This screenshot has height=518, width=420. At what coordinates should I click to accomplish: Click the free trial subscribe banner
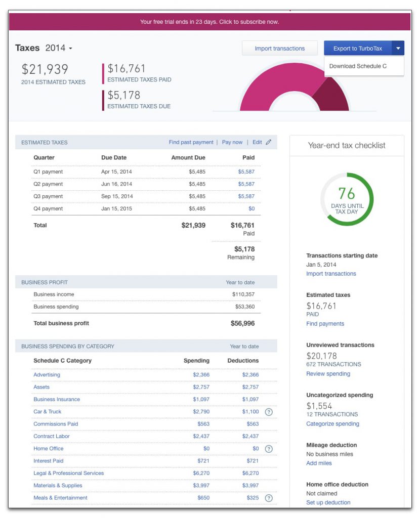pos(210,22)
